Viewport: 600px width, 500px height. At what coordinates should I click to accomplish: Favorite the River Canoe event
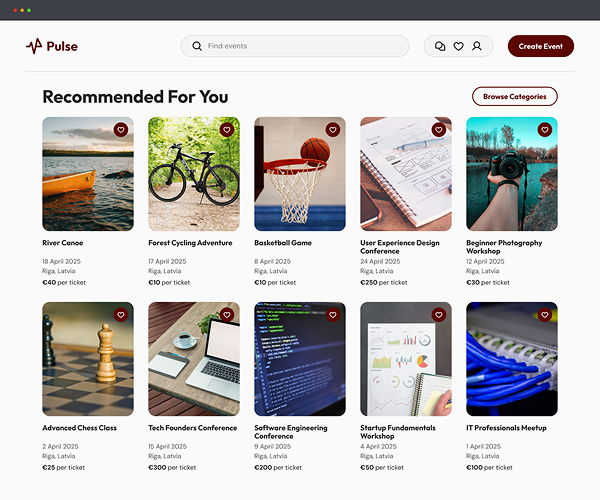(121, 130)
